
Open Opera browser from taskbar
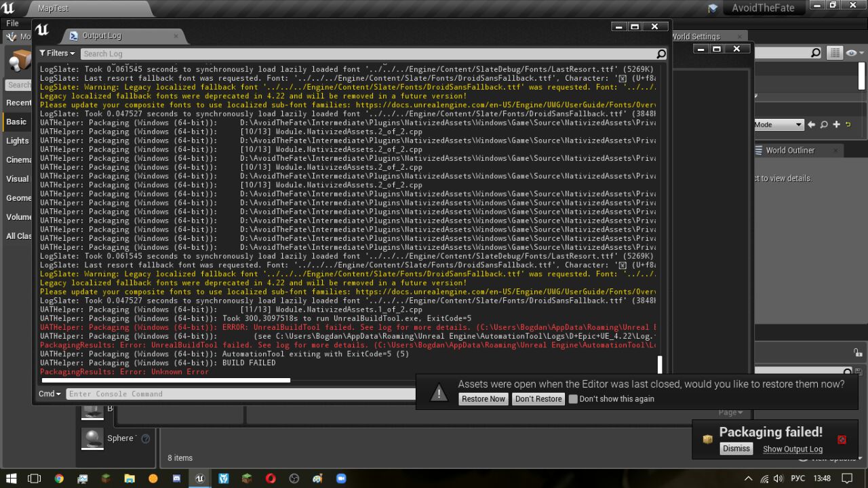click(271, 478)
